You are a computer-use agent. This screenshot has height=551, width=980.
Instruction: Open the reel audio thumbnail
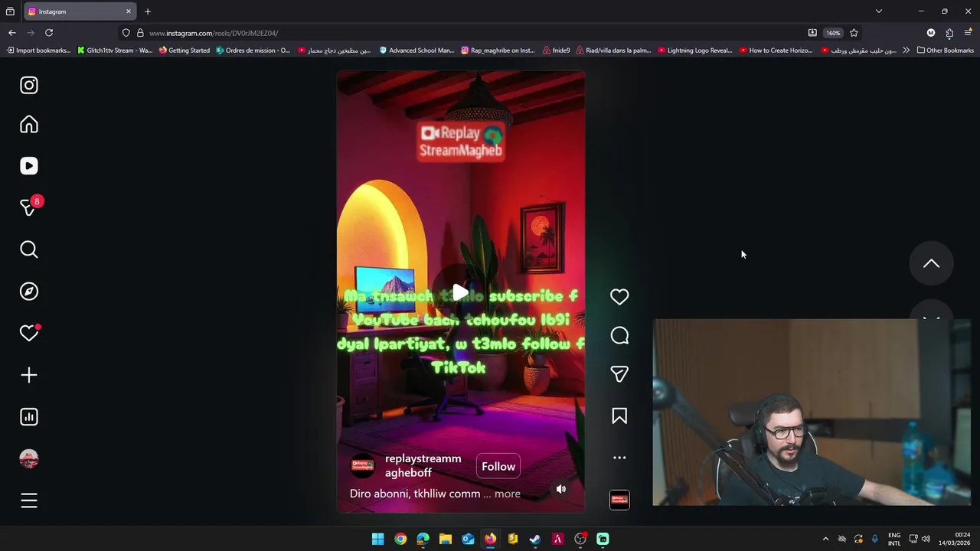point(619,500)
